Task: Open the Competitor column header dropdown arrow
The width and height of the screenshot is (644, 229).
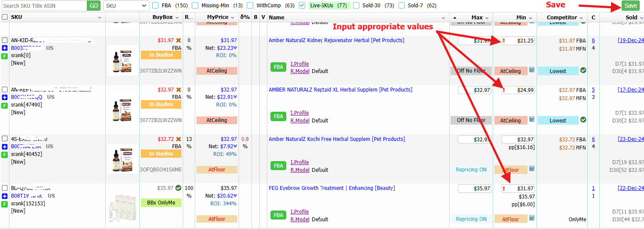Action: click(581, 18)
